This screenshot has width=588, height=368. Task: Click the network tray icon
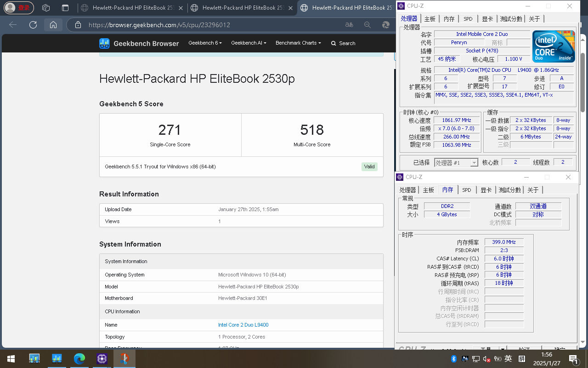coord(476,359)
